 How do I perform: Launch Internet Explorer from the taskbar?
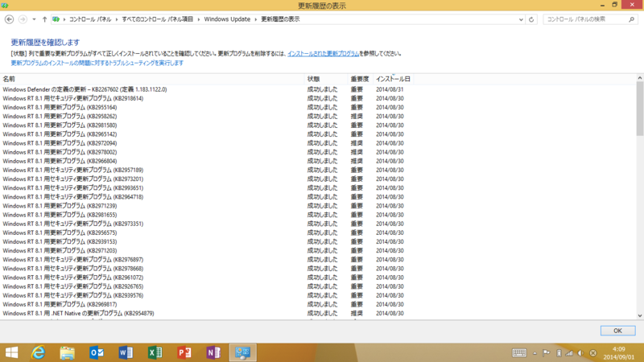[x=38, y=352]
